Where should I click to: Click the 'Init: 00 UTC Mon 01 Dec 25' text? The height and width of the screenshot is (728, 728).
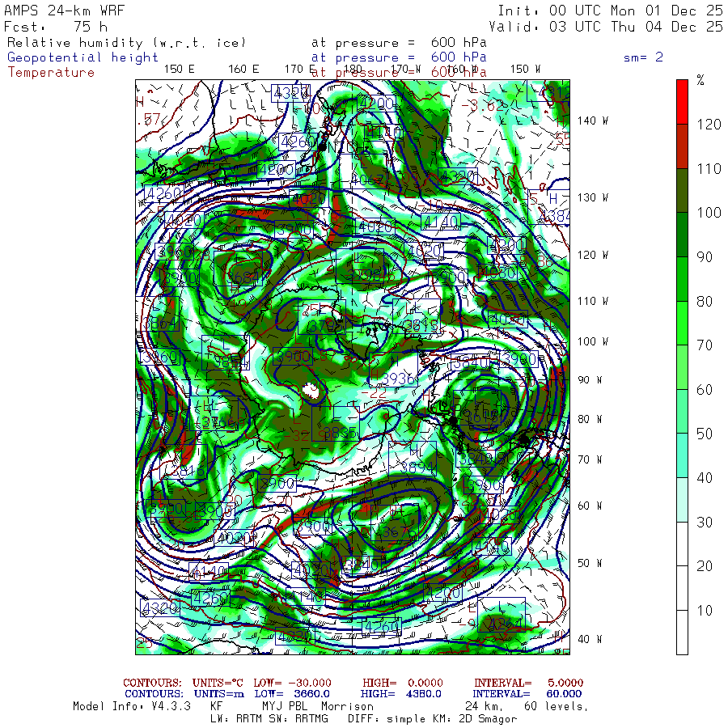pos(610,11)
